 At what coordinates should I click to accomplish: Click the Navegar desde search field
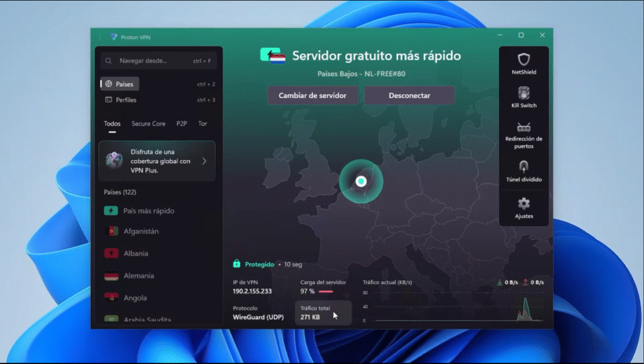pos(158,61)
